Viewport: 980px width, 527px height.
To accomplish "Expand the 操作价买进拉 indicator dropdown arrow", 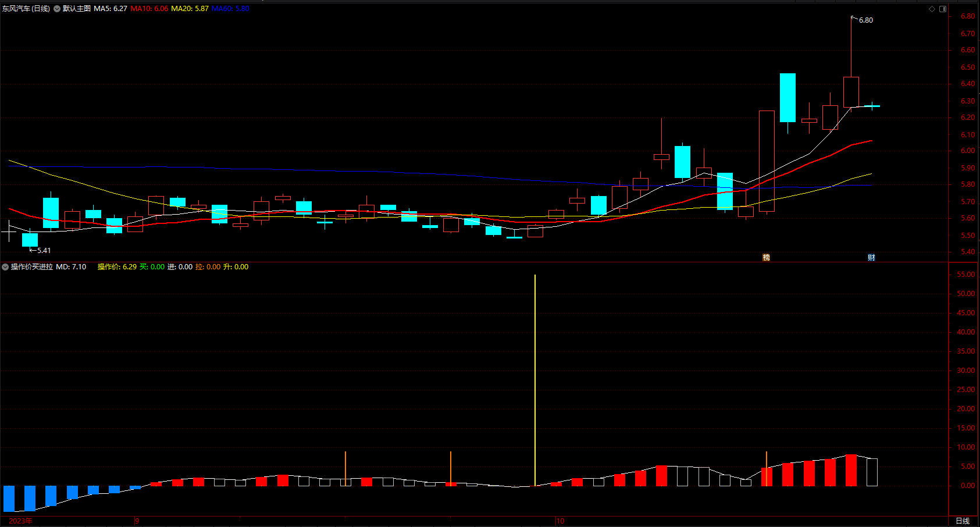I will (5, 267).
